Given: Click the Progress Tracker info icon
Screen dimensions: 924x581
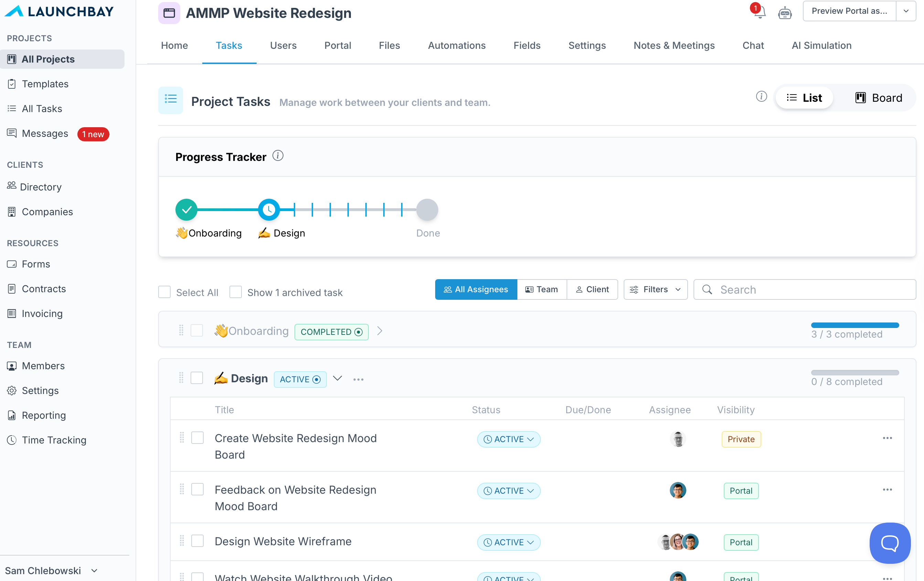Looking at the screenshot, I should point(278,156).
